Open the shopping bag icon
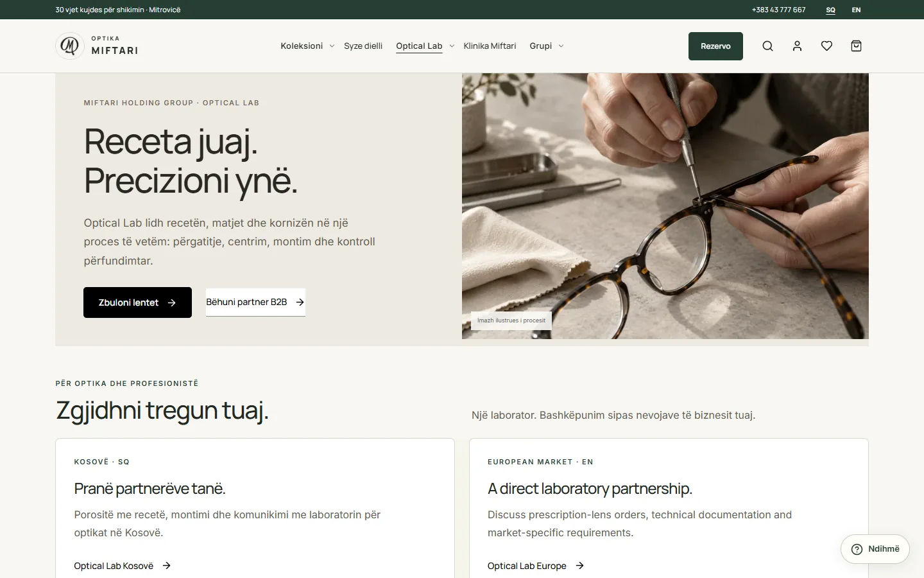 pos(856,46)
